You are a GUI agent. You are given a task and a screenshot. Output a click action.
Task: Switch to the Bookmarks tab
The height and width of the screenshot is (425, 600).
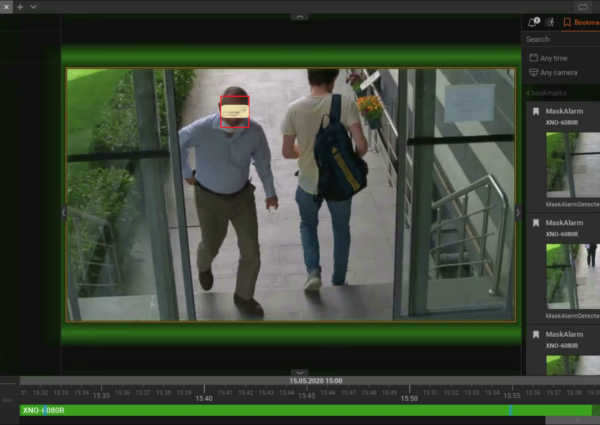pos(581,23)
